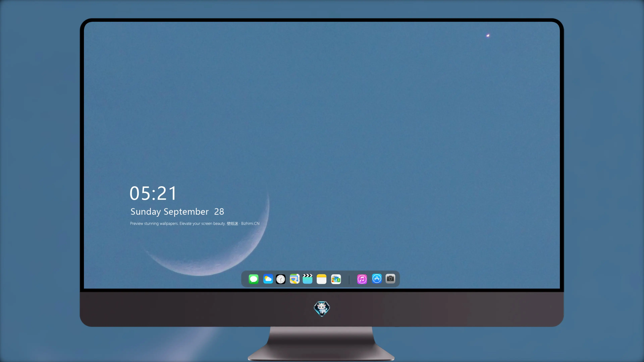Launch the pink iTunes Store music icon
The image size is (644, 362).
362,279
